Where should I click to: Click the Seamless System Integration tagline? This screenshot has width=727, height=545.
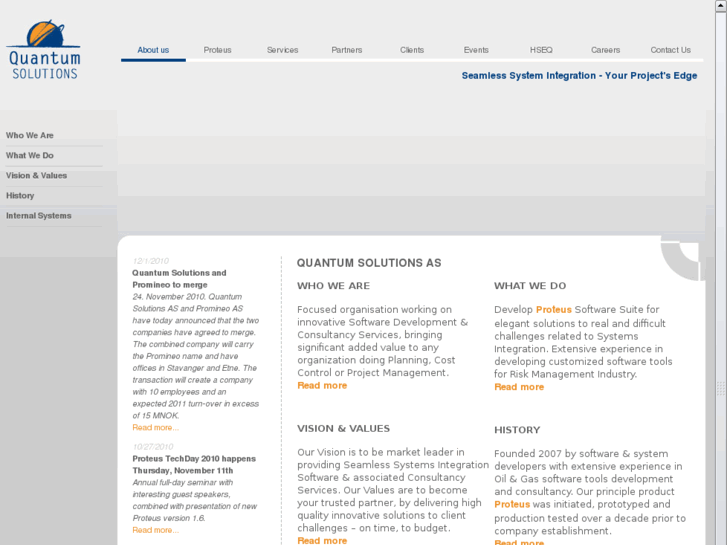tap(580, 76)
